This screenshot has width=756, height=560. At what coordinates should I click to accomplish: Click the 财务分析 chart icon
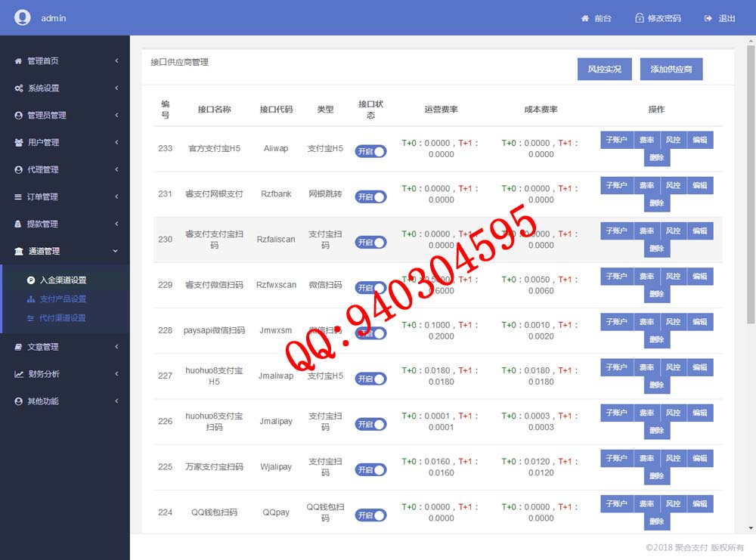(19, 374)
